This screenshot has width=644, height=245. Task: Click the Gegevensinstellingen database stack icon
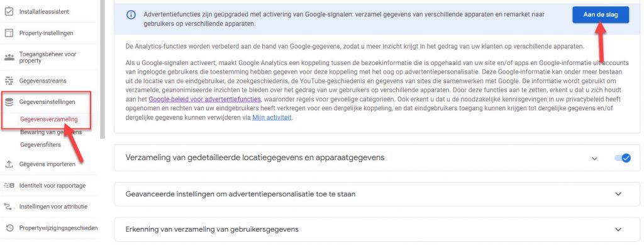pyautogui.click(x=9, y=102)
